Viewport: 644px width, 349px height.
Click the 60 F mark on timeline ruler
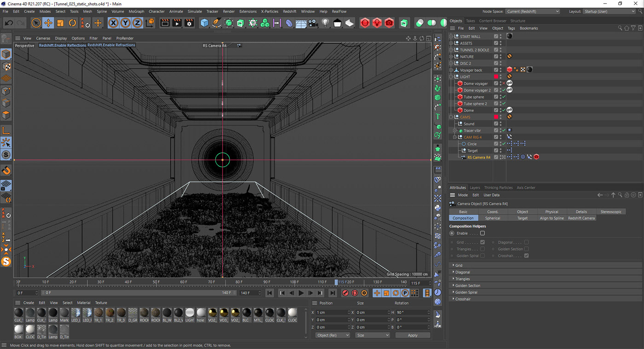[x=184, y=282]
